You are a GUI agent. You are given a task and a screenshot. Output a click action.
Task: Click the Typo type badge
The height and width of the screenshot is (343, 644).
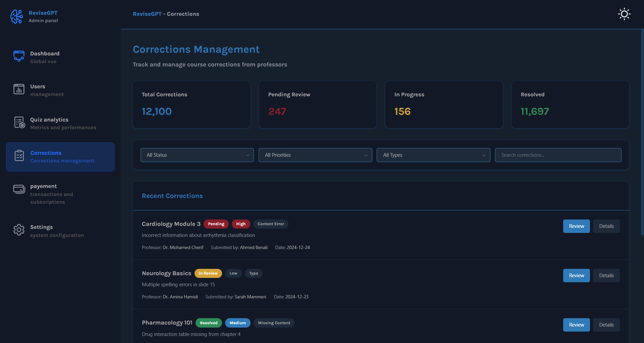[254, 273]
